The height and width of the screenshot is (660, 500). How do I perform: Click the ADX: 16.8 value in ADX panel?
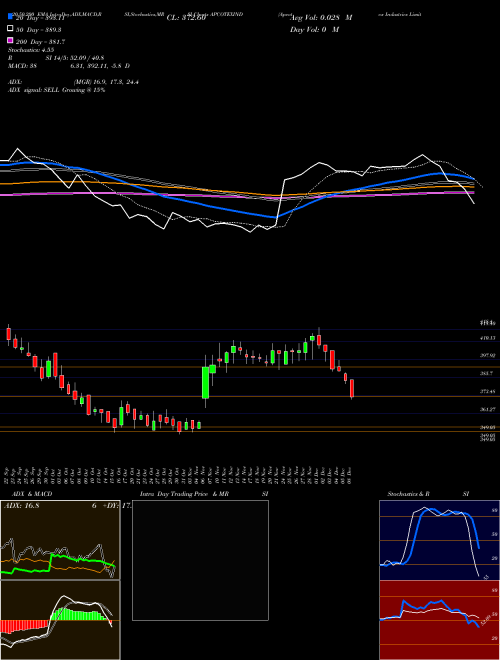pos(21,506)
